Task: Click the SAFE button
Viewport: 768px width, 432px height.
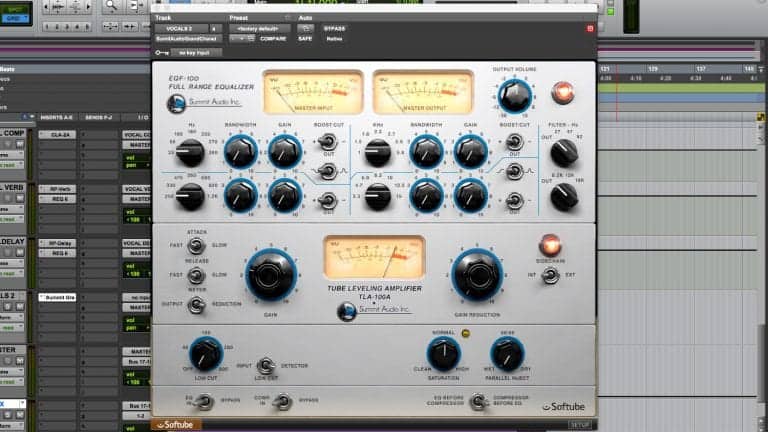Action: 305,39
